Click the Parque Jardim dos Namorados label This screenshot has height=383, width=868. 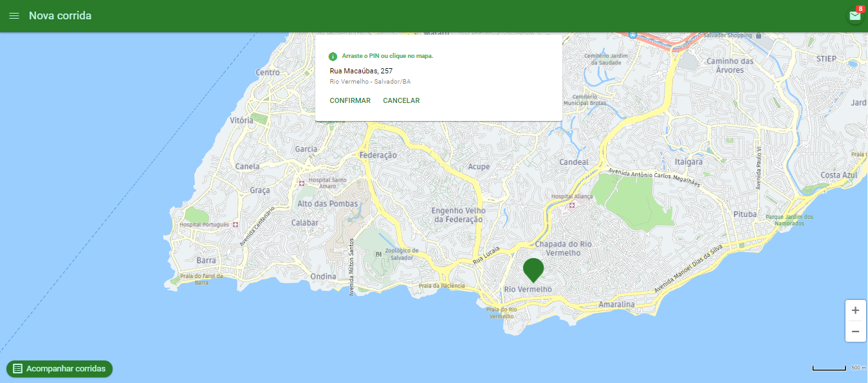pyautogui.click(x=790, y=220)
